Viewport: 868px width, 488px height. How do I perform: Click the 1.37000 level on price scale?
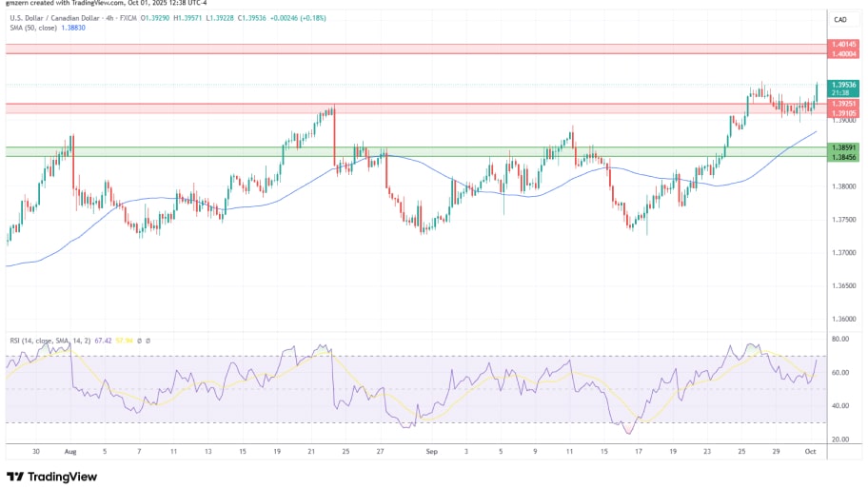point(843,253)
